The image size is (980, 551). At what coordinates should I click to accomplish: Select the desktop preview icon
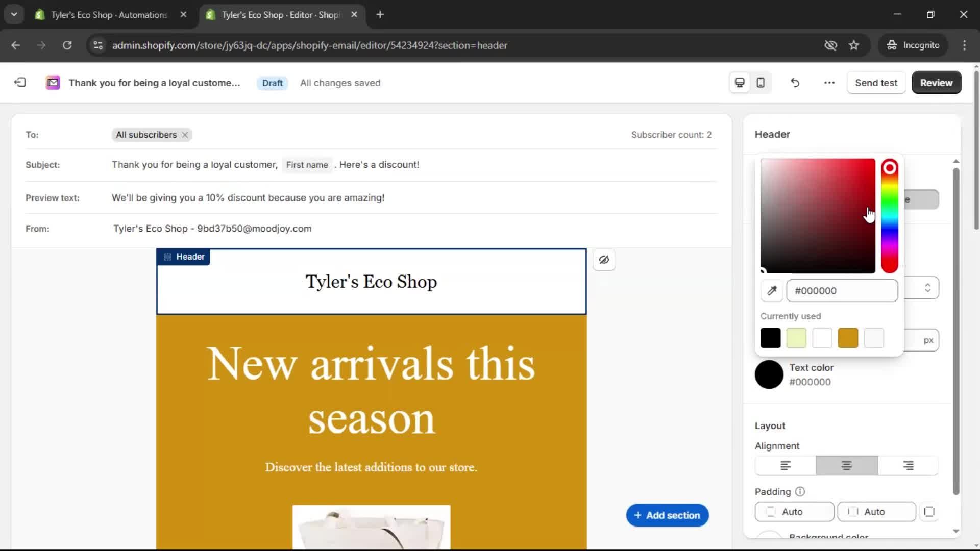coord(740,82)
